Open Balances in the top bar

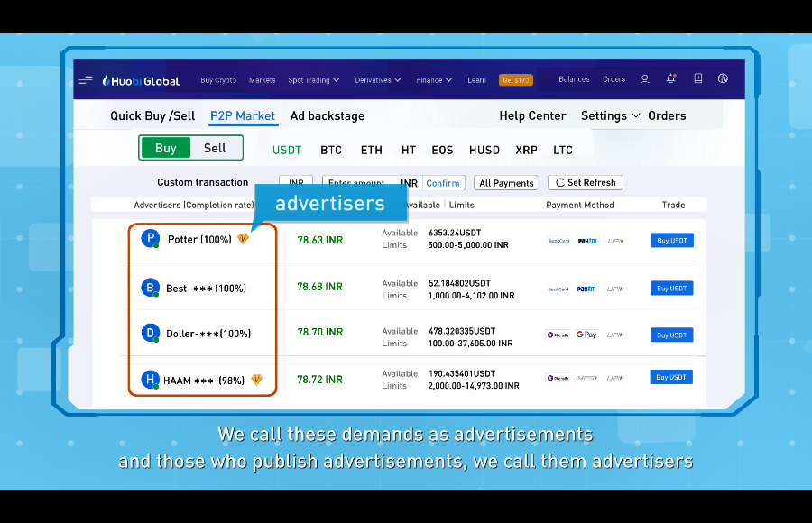click(x=574, y=79)
